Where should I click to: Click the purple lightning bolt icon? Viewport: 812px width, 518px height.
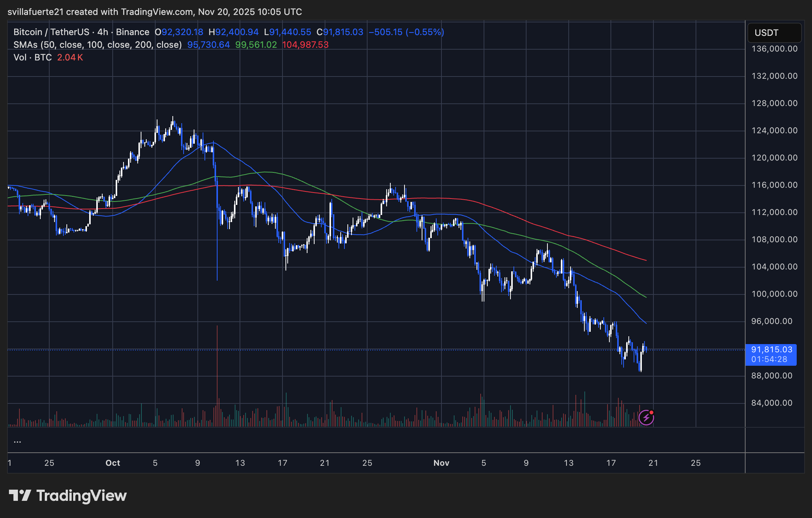[646, 418]
